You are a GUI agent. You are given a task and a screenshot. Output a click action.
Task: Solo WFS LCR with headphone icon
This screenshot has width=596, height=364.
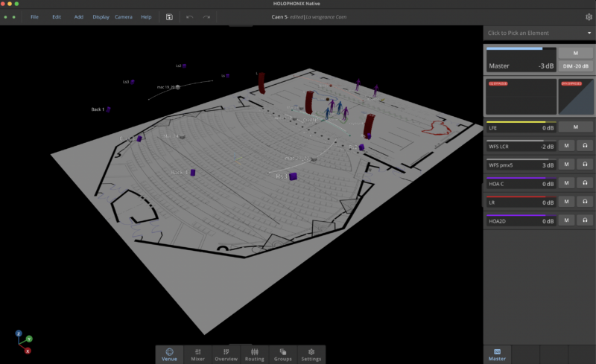(x=586, y=146)
